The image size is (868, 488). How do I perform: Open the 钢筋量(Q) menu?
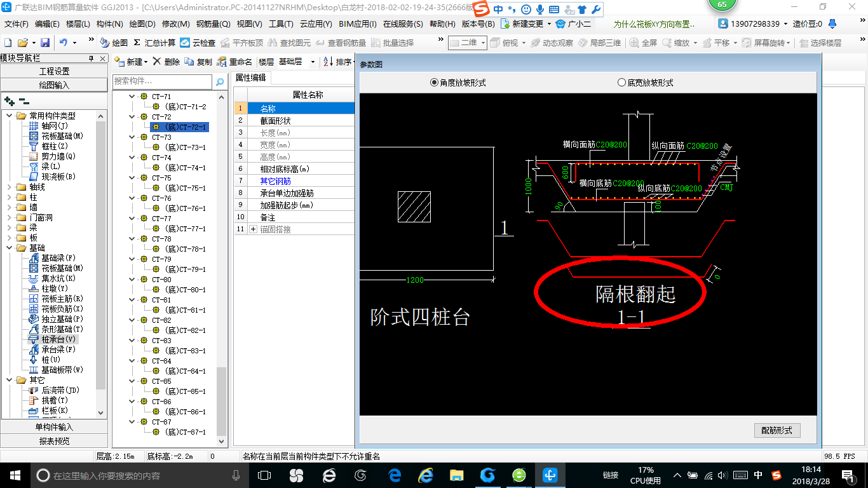tap(213, 24)
